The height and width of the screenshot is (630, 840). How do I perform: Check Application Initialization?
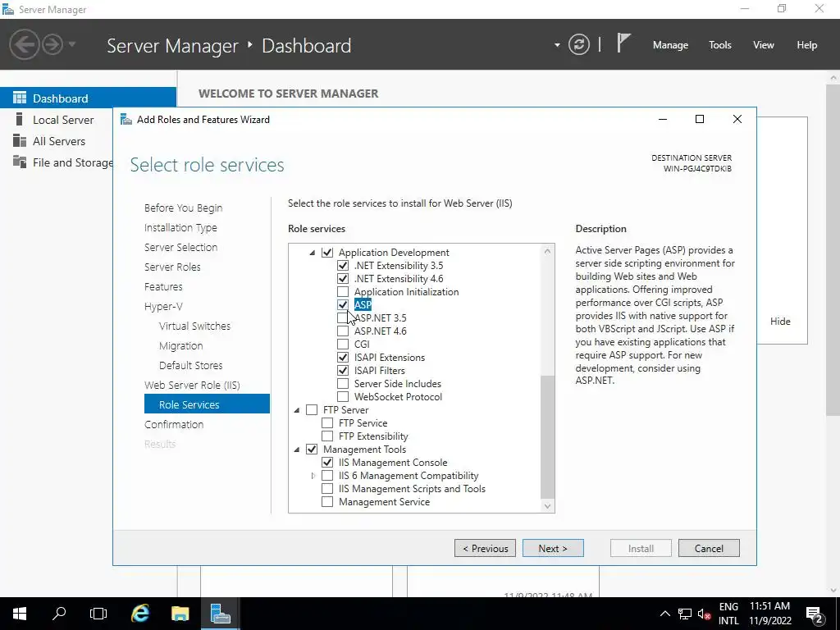tap(343, 292)
